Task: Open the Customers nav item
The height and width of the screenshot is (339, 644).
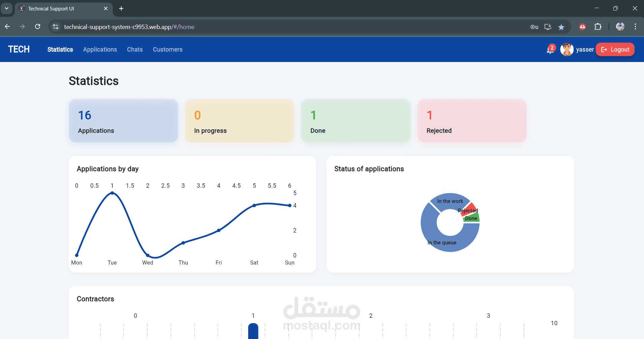Action: (168, 50)
